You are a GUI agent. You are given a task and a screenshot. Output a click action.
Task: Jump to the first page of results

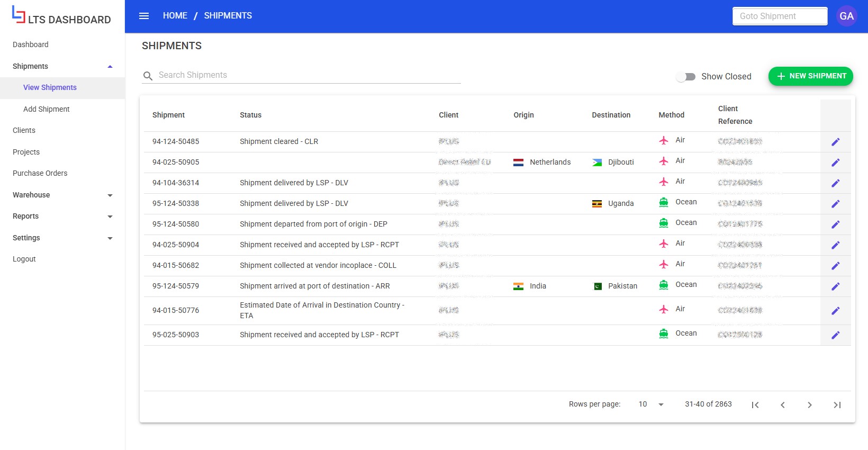pyautogui.click(x=755, y=405)
